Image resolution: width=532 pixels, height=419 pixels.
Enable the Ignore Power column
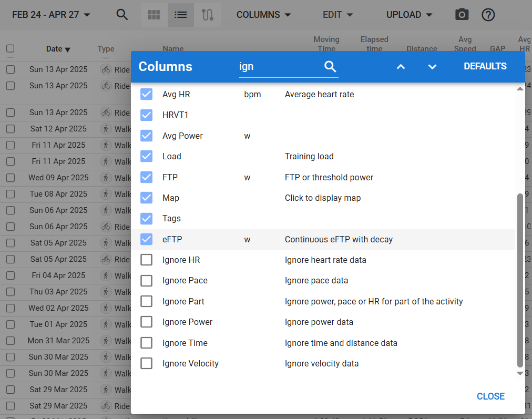pos(146,322)
